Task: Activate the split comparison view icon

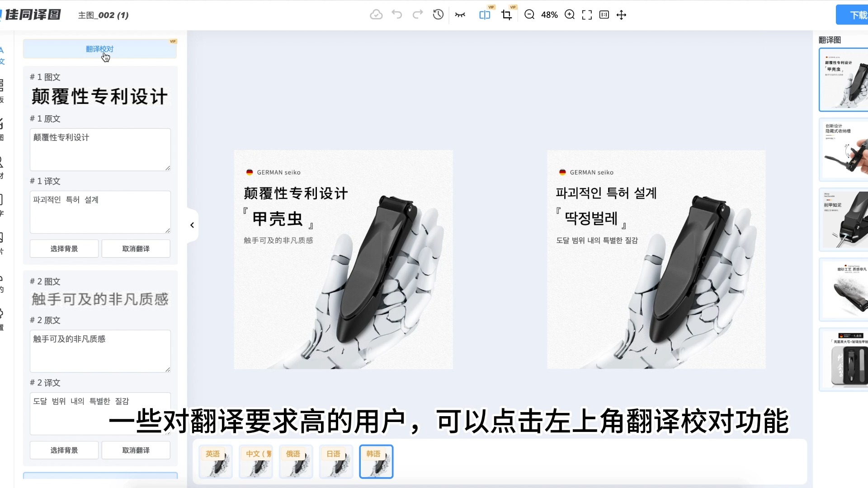Action: [484, 14]
